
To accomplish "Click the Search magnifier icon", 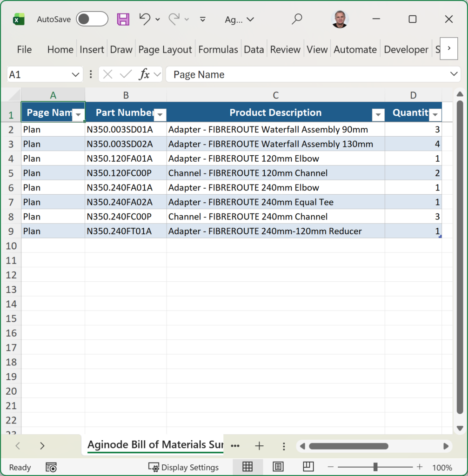I will [x=297, y=19].
